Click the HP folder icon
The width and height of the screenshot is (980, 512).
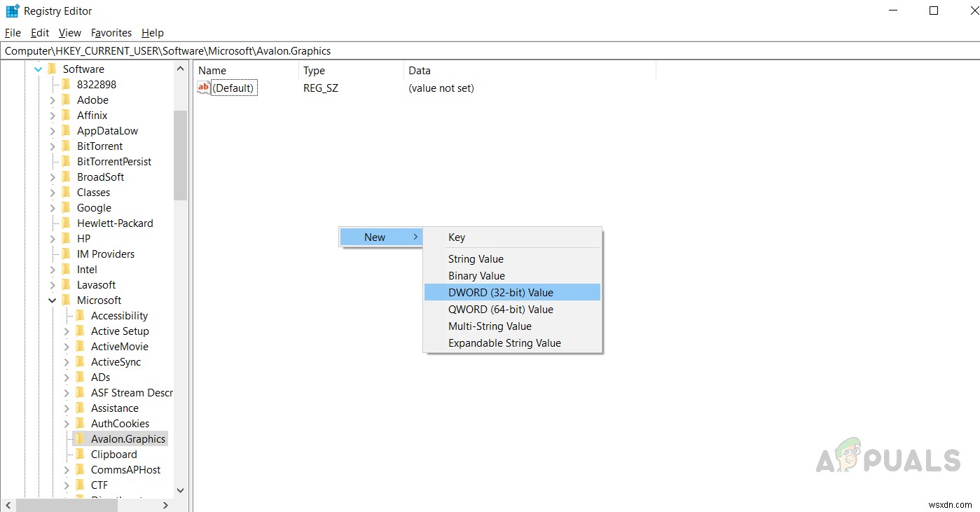click(66, 238)
